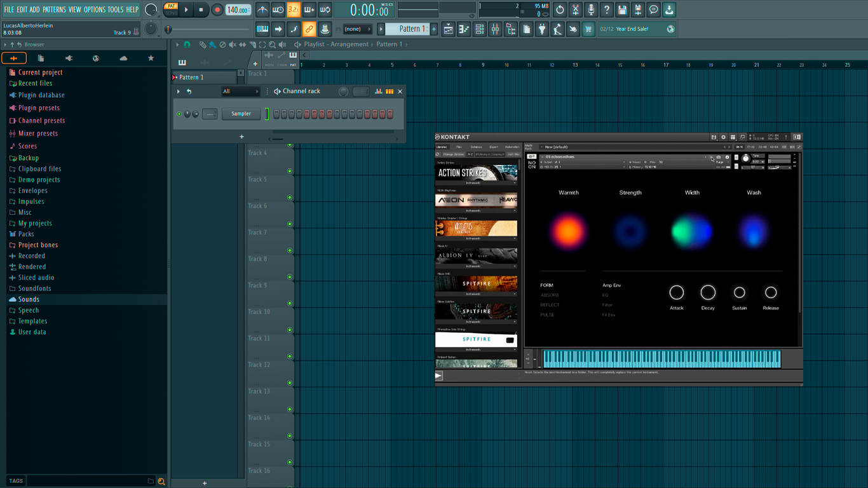Select Amp Env in Kontakt

coord(611,285)
